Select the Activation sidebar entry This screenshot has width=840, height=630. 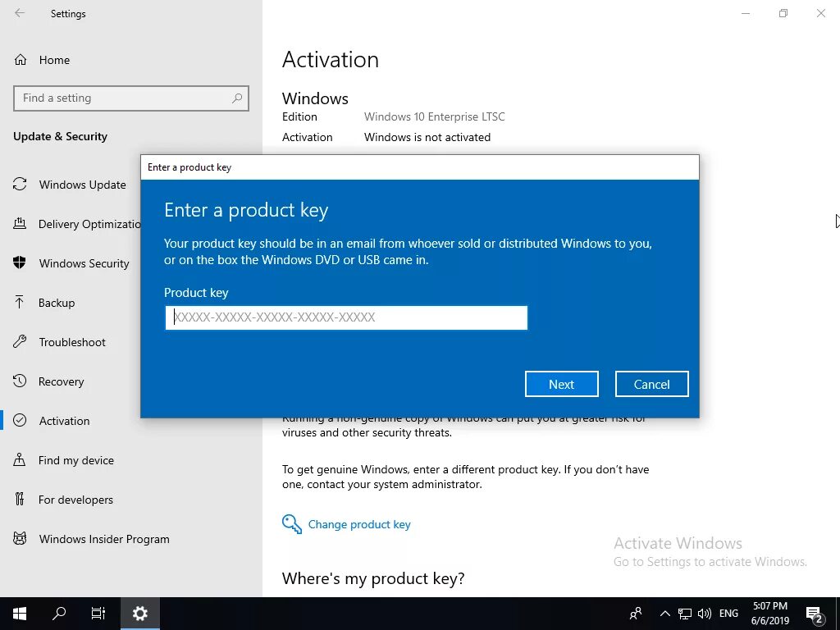tap(64, 421)
